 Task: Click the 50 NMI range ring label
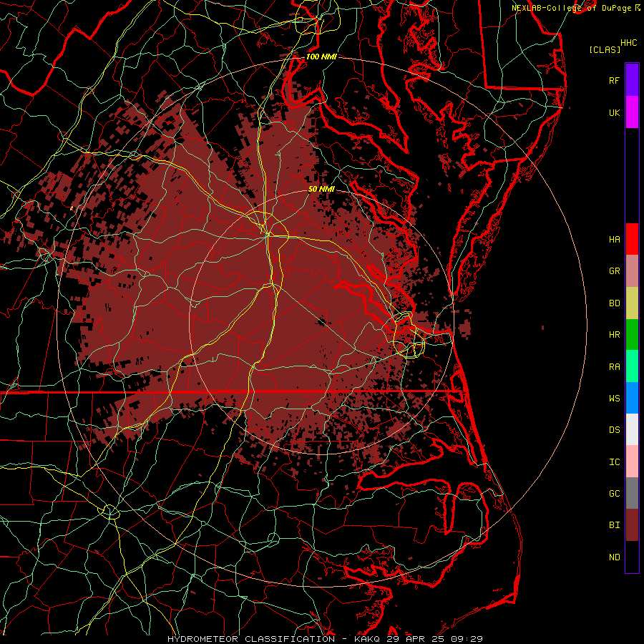321,189
